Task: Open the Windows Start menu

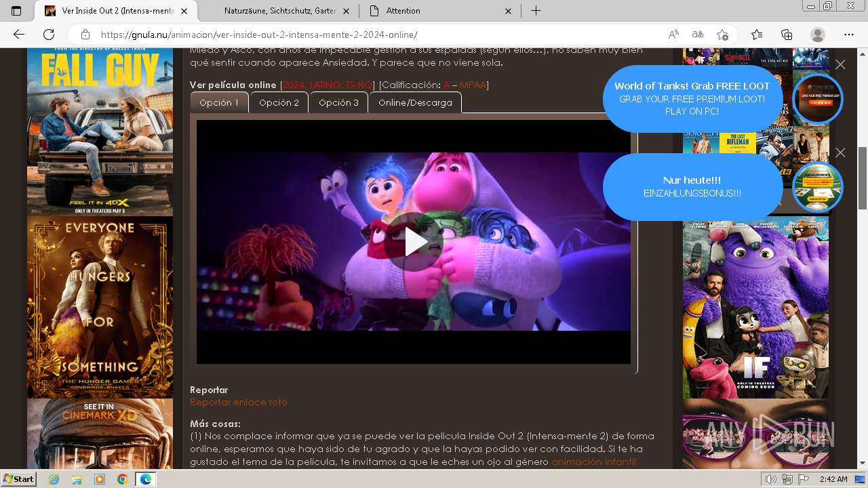Action: [18, 479]
